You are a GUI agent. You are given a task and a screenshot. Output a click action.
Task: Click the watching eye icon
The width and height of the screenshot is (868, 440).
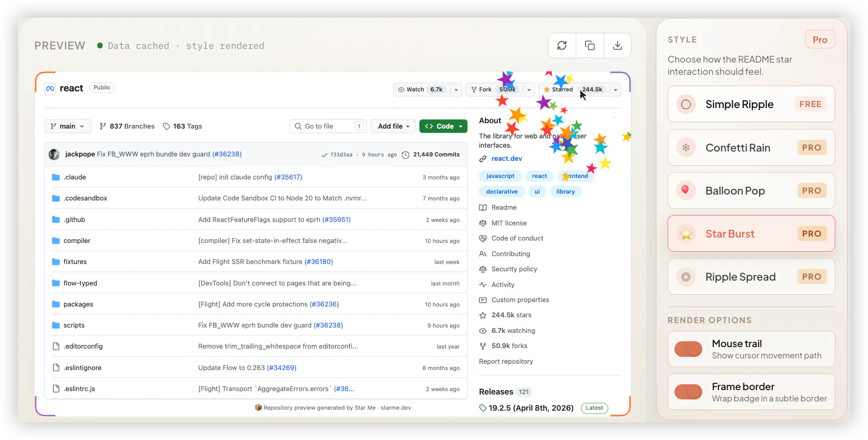coord(483,330)
